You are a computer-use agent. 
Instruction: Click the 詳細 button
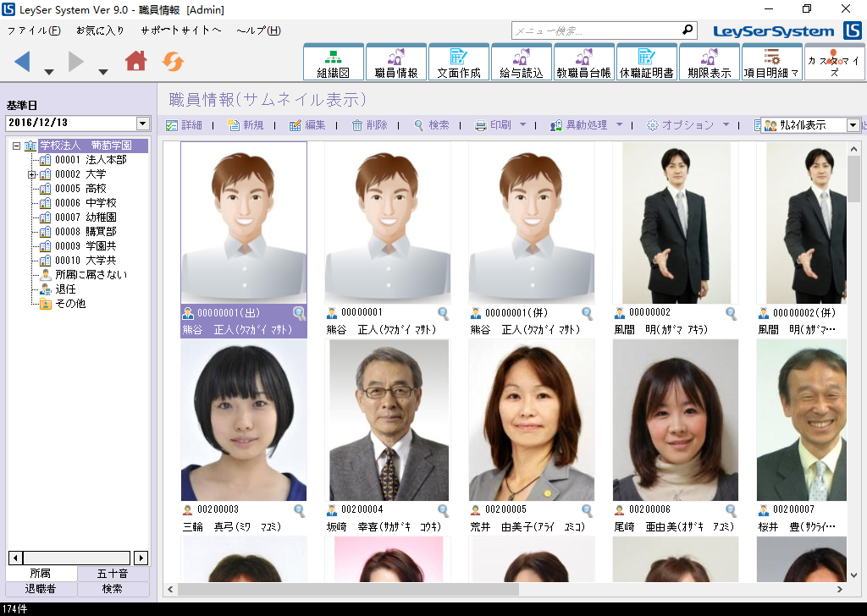pyautogui.click(x=184, y=125)
